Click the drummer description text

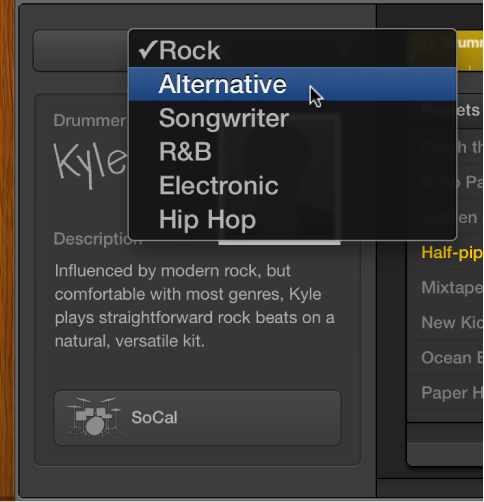195,306
